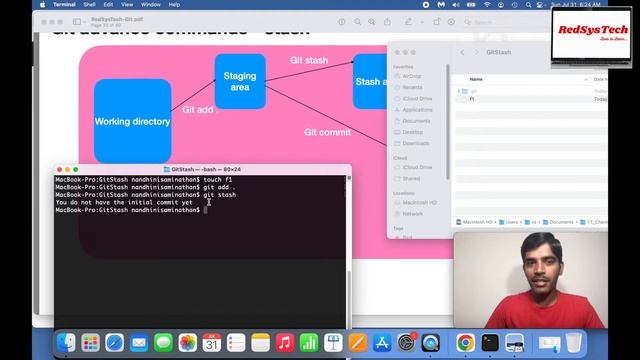Switch to Terminal icon in Dock
Viewport: 640px width, 360px height.
490,343
